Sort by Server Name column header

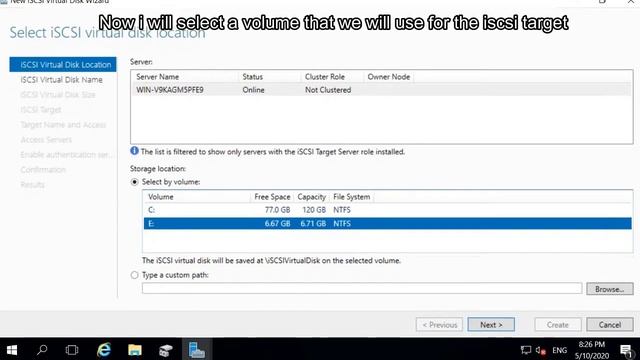pyautogui.click(x=158, y=77)
